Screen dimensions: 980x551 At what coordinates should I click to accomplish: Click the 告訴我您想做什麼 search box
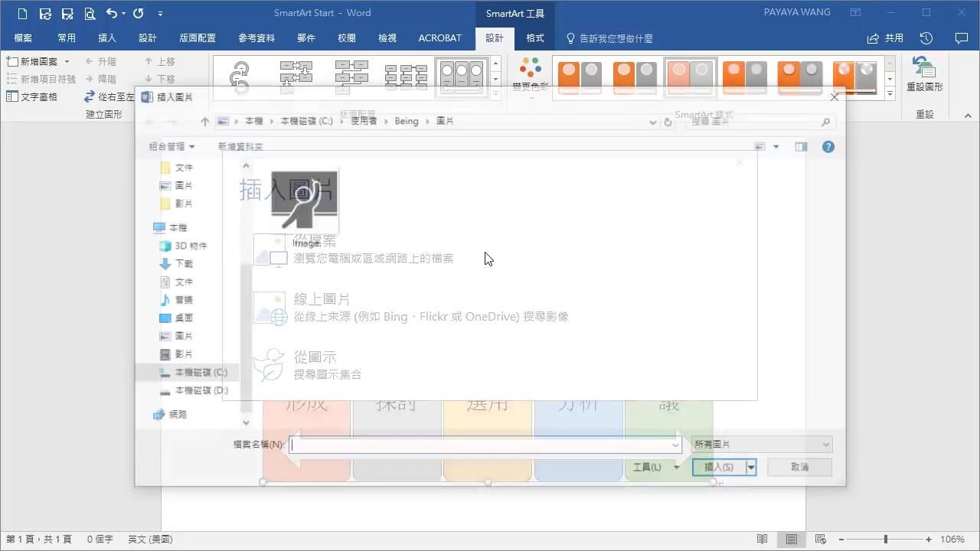609,37
